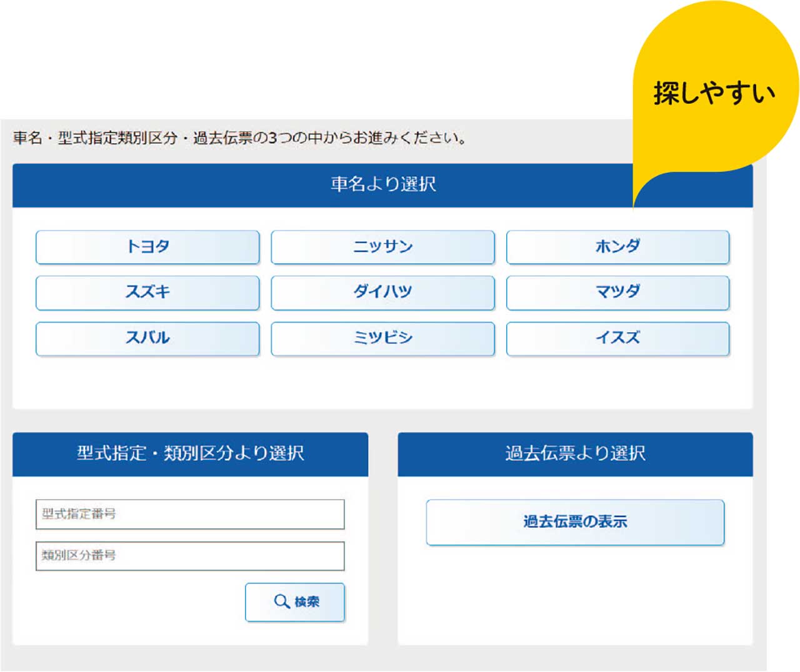Click the 型式指定・類別区分より選択 header
The height and width of the screenshot is (672, 800).
point(190,454)
